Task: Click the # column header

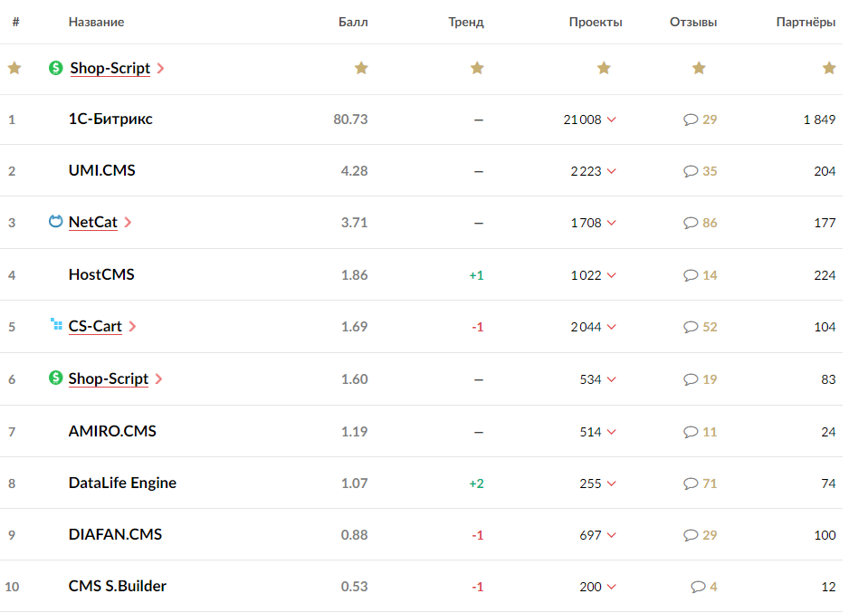Action: (x=15, y=22)
